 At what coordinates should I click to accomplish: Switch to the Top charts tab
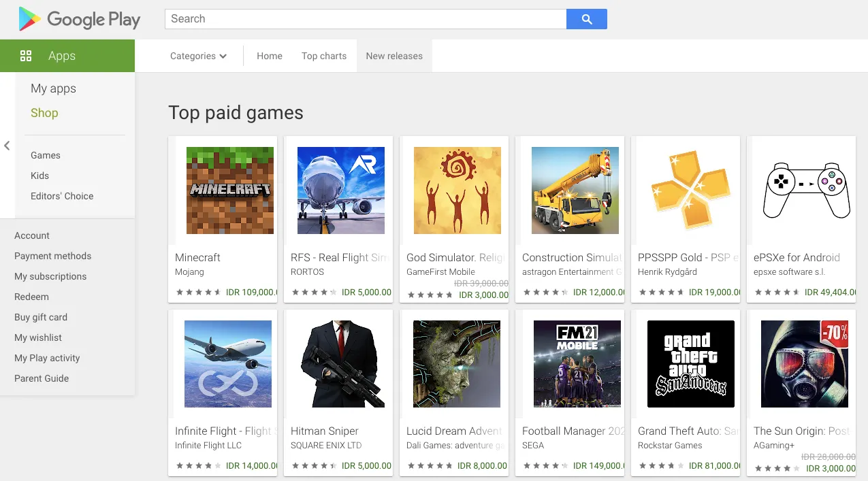point(324,56)
